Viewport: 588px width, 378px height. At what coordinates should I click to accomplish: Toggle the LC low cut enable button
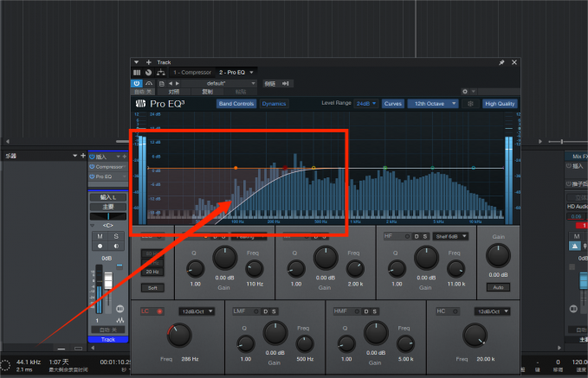pos(159,311)
